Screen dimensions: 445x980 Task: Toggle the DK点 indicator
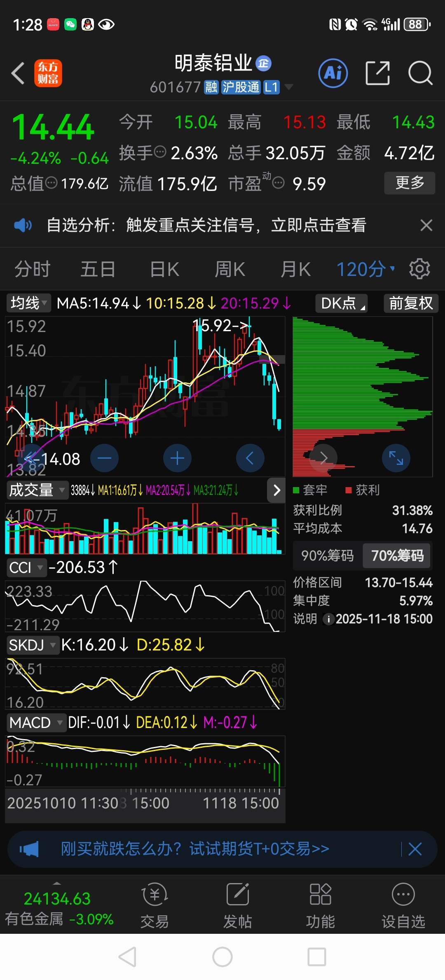tap(342, 303)
